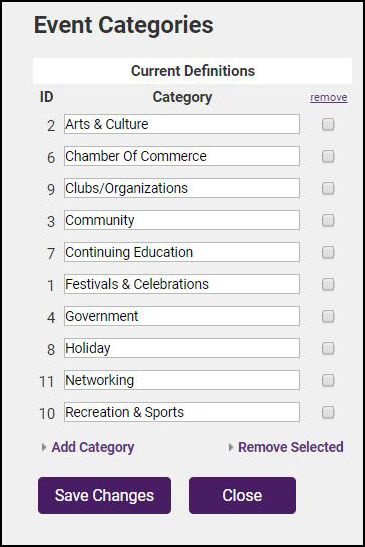
Task: Mark Community category for removal
Action: [328, 220]
